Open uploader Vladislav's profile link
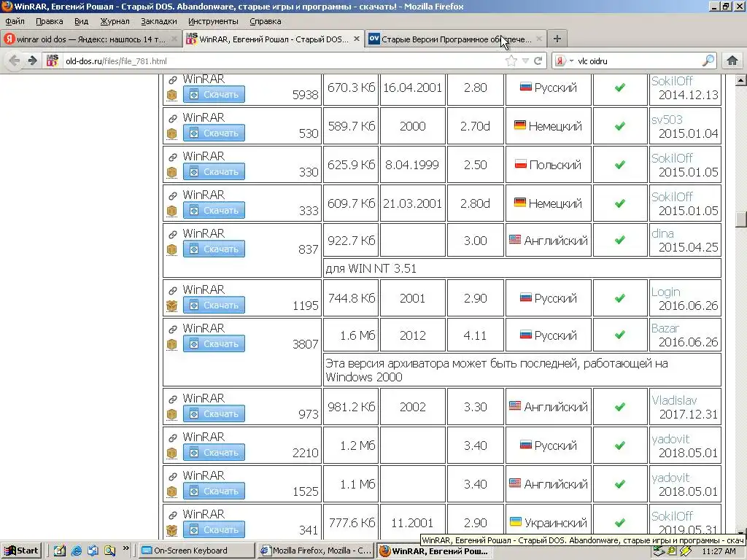Screen dimensions: 747x560 coord(674,400)
